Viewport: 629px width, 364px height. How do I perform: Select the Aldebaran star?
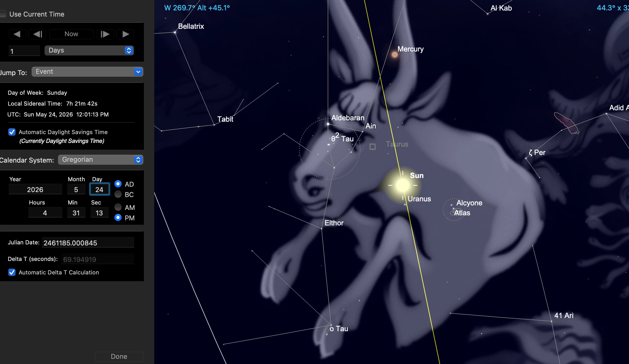tap(328, 124)
